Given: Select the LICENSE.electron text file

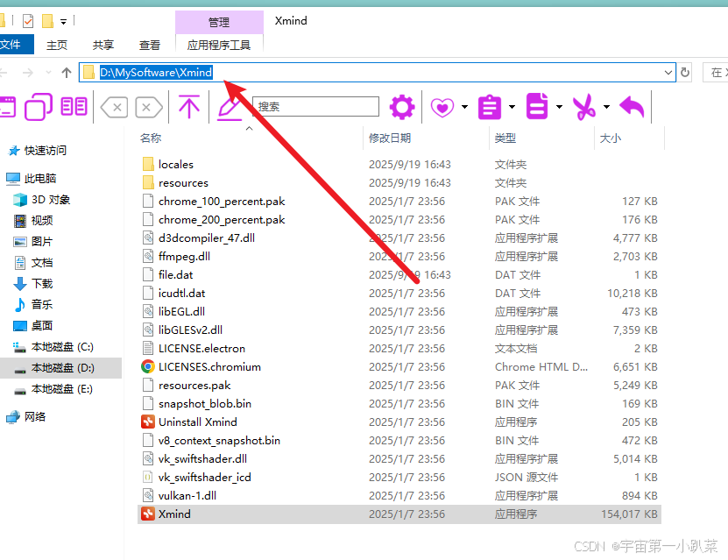Looking at the screenshot, I should (399, 348).
